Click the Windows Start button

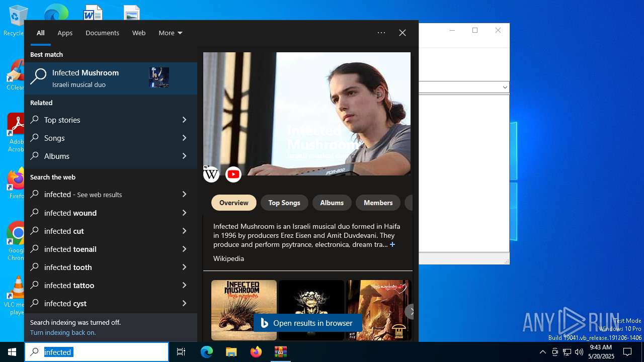pyautogui.click(x=12, y=352)
